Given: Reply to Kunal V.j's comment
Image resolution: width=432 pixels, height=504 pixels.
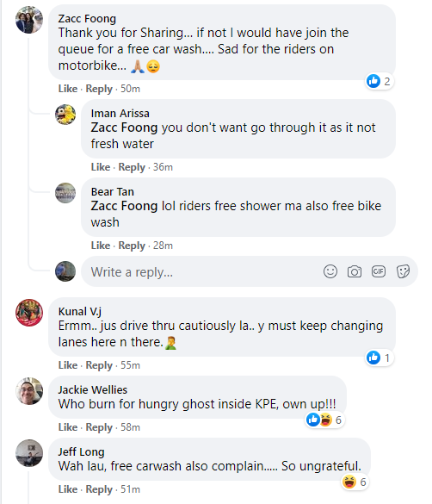Looking at the screenshot, I should click(x=99, y=365).
